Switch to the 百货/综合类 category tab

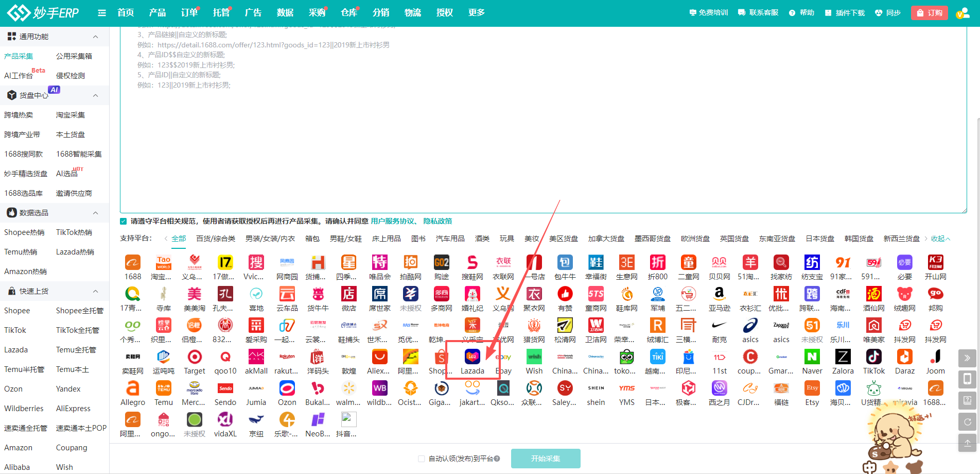[x=216, y=239]
